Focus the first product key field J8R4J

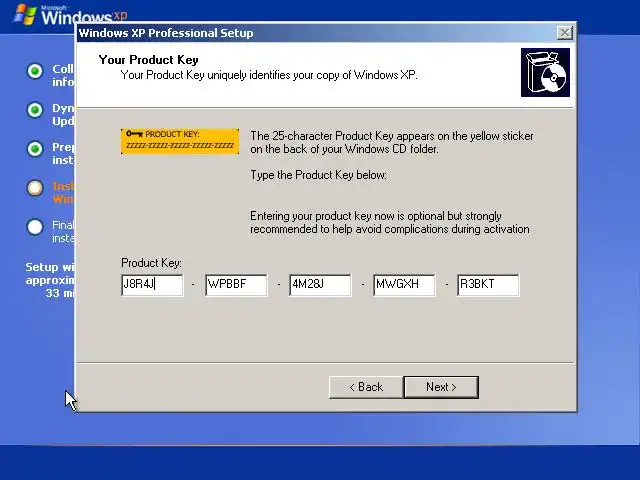152,285
